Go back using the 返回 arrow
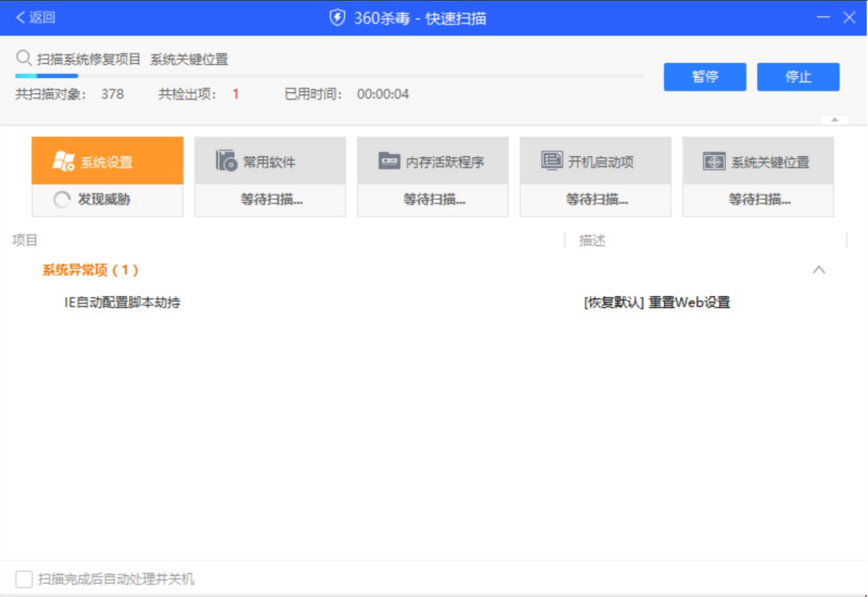The width and height of the screenshot is (868, 597). click(x=35, y=18)
